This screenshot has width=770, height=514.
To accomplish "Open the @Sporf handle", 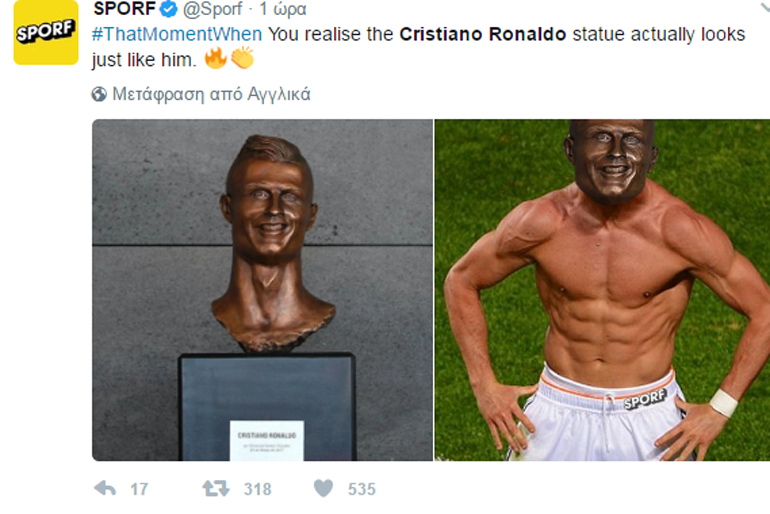I will tap(211, 10).
